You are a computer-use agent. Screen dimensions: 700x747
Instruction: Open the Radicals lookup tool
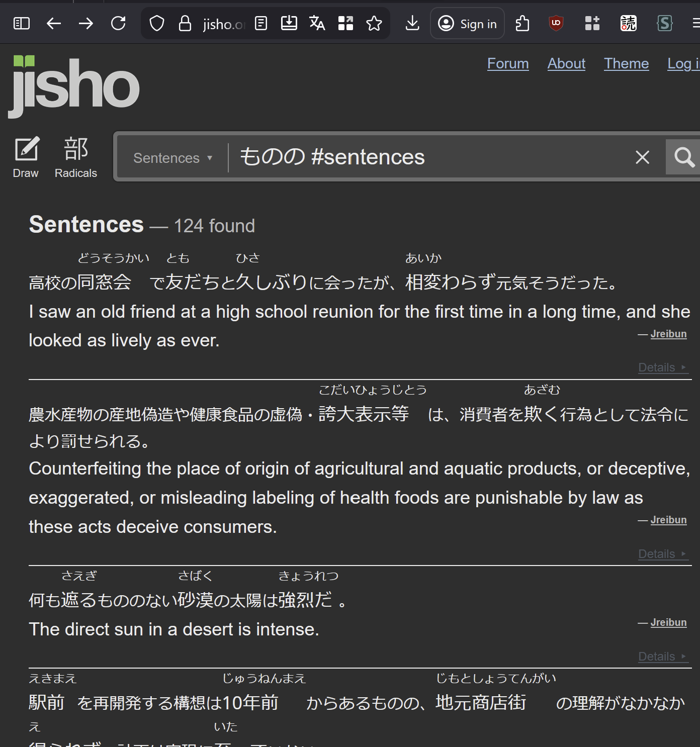click(x=76, y=157)
